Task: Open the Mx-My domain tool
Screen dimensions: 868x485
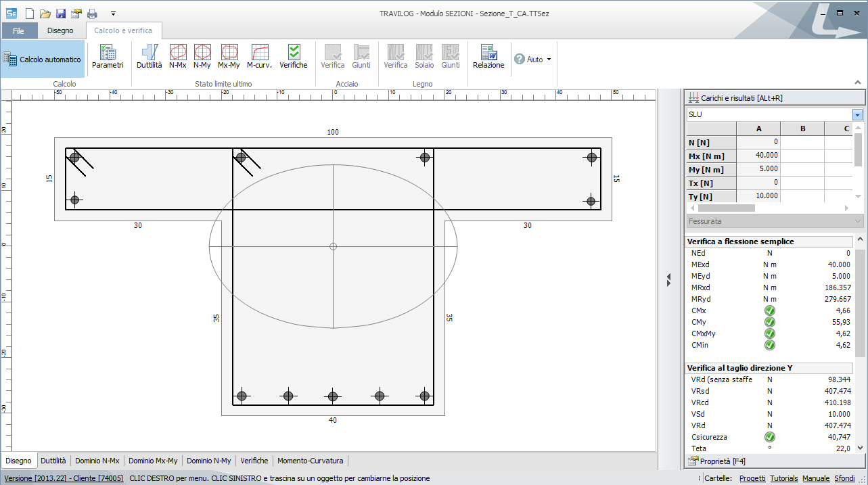Action: 229,57
